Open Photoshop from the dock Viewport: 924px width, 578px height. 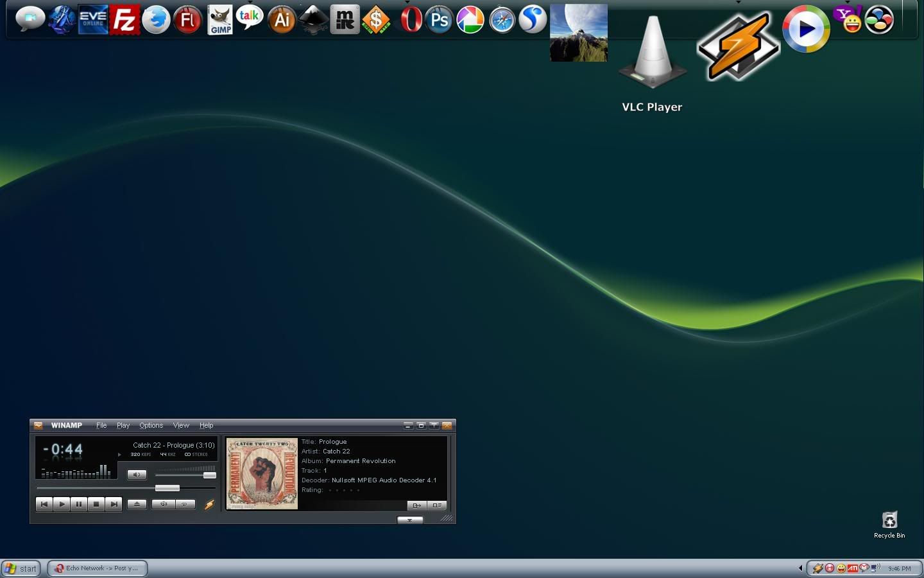click(x=439, y=20)
